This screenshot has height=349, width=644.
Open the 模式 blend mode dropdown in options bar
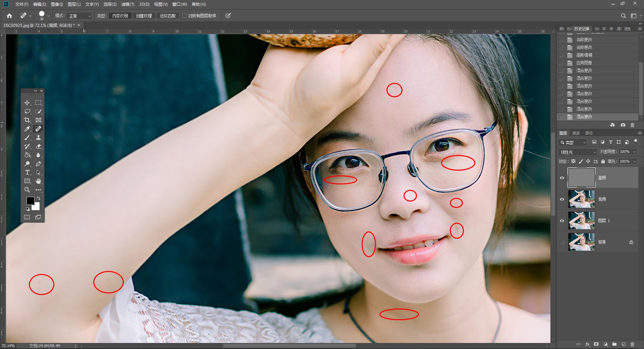(79, 16)
